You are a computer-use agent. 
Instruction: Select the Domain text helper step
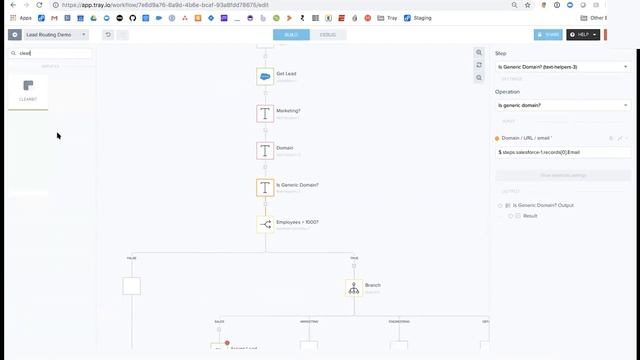point(265,151)
